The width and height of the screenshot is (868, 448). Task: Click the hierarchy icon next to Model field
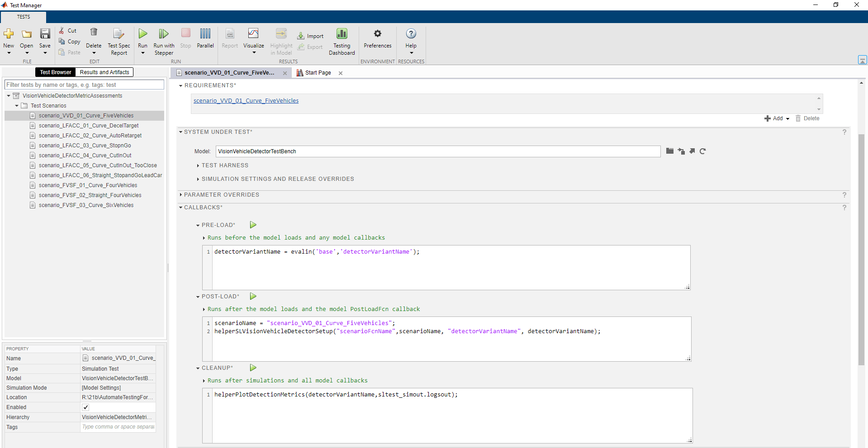point(681,151)
